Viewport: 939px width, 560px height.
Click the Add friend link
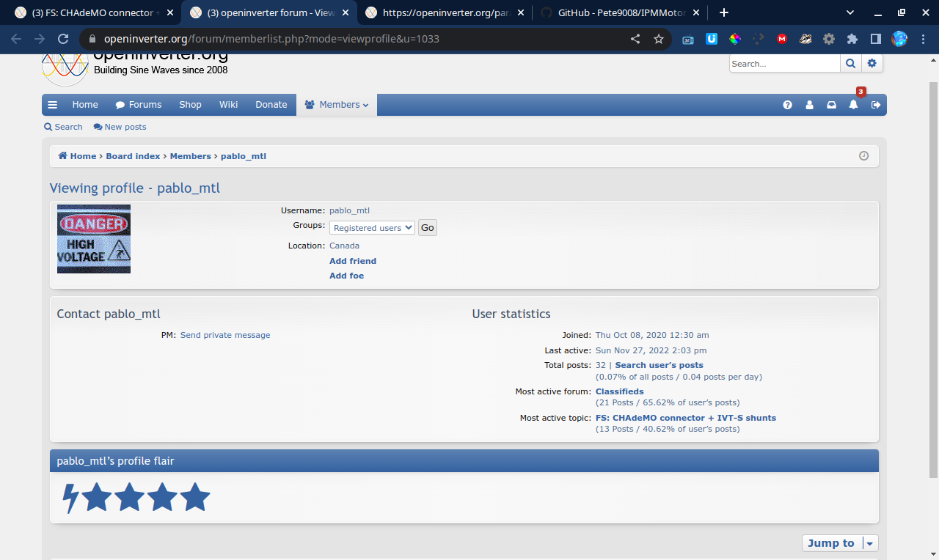click(353, 261)
